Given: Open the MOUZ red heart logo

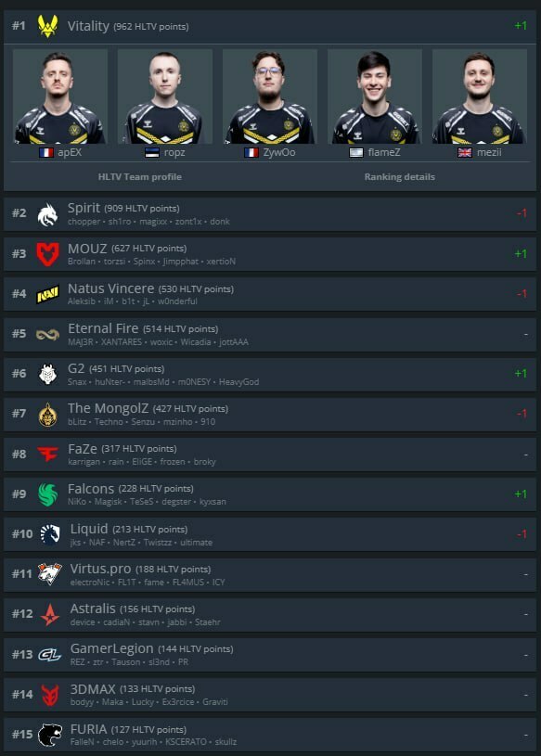Looking at the screenshot, I should pyautogui.click(x=47, y=254).
